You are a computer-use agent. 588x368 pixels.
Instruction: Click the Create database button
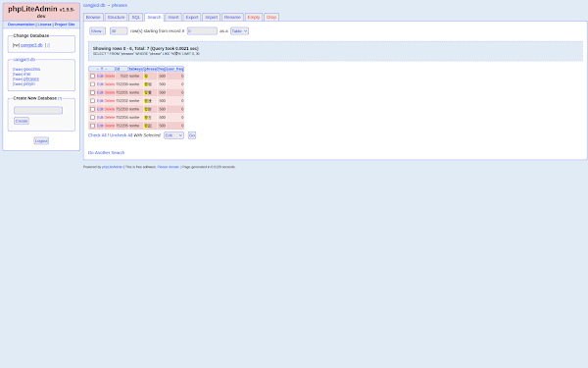pos(22,121)
